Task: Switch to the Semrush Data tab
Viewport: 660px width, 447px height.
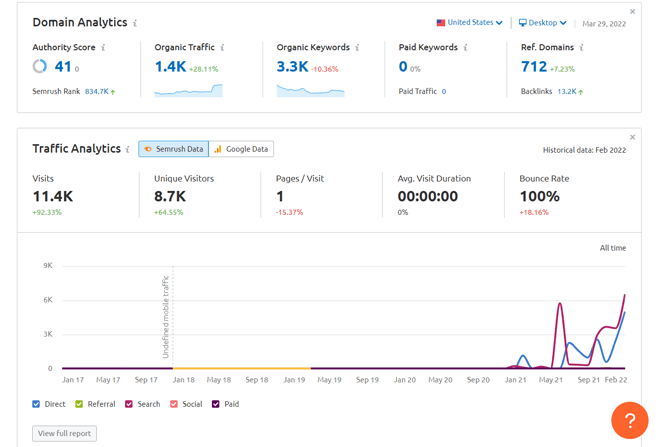Action: [174, 149]
